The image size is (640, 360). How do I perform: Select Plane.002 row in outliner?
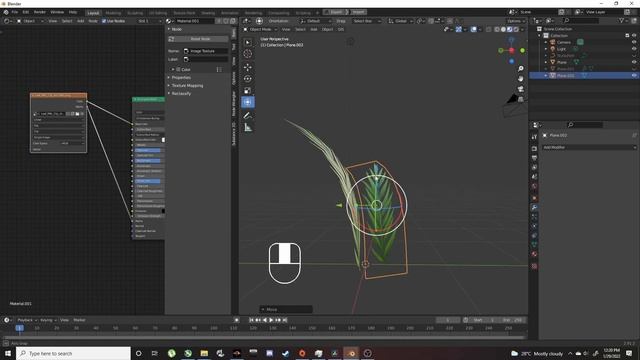(584, 76)
